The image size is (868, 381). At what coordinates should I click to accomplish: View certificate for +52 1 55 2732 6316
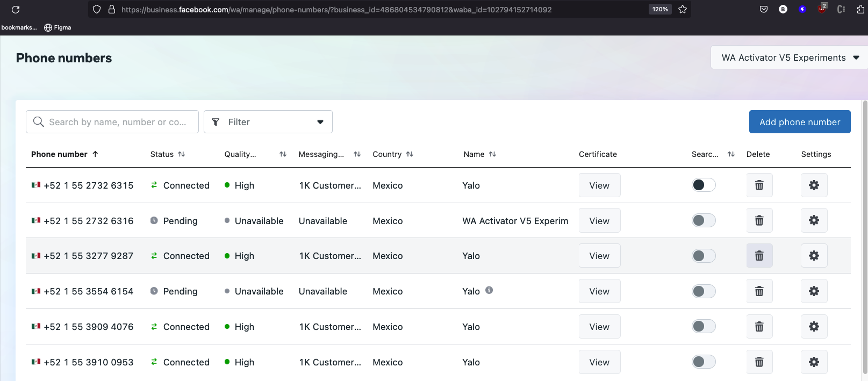(x=599, y=221)
